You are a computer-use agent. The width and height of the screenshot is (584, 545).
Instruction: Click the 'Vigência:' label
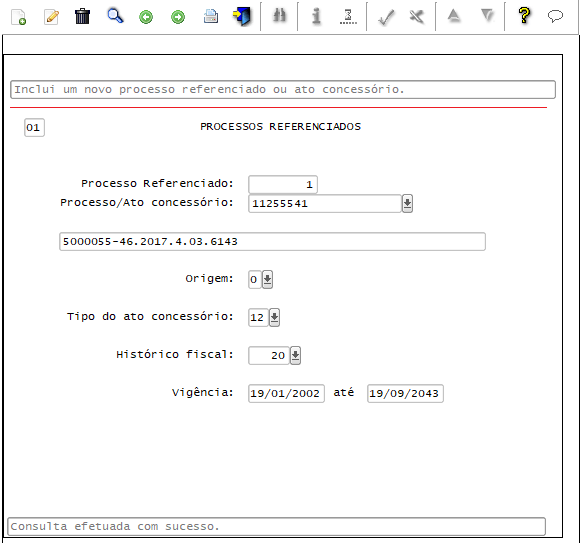203,393
